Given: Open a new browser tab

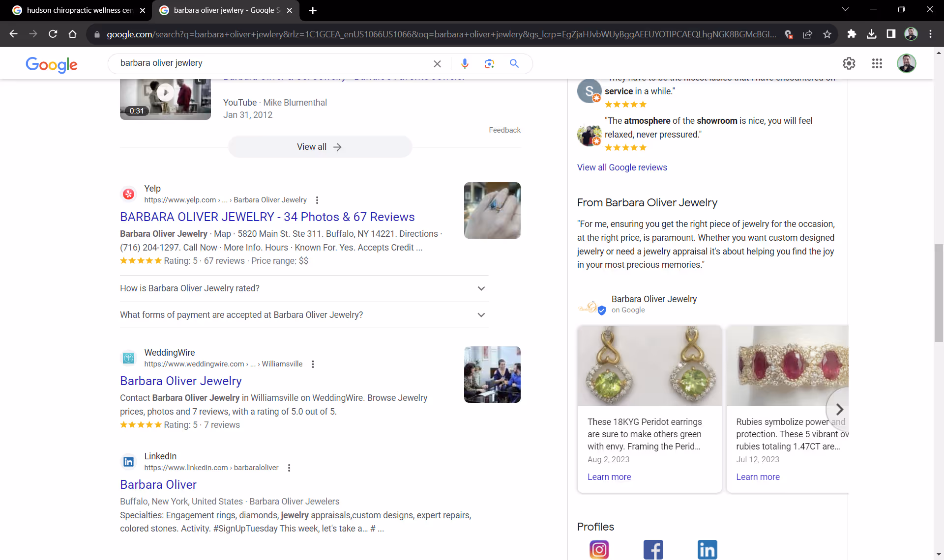Looking at the screenshot, I should click(313, 10).
